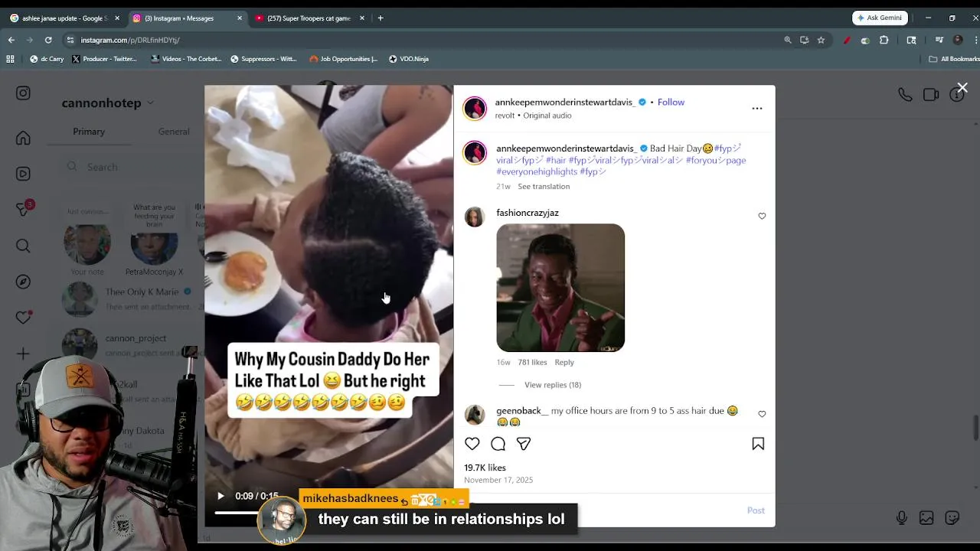The image size is (980, 551).
Task: Open comments via speech bubble icon
Action: coord(498,444)
